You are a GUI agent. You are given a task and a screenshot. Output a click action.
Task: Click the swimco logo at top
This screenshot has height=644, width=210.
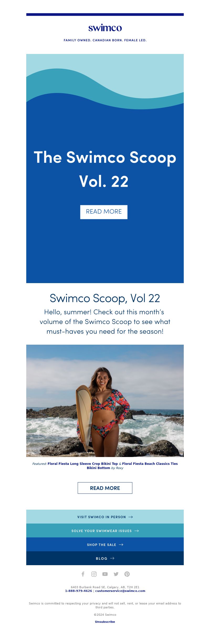point(105,28)
